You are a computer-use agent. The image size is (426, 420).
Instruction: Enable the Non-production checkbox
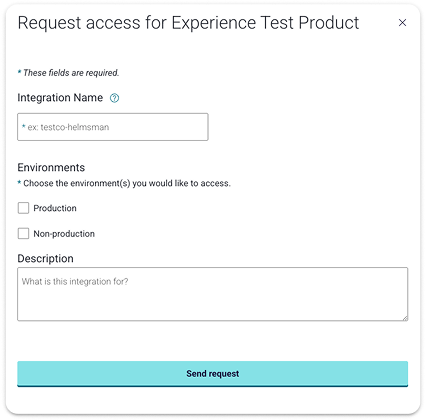(x=23, y=233)
